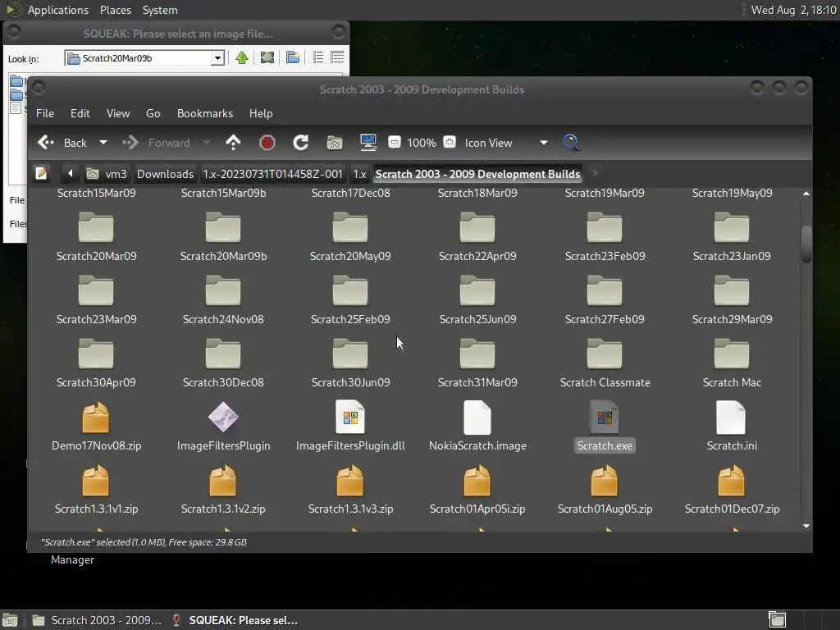Open the Applications menu in top panel
This screenshot has width=840, height=630.
pos(58,10)
